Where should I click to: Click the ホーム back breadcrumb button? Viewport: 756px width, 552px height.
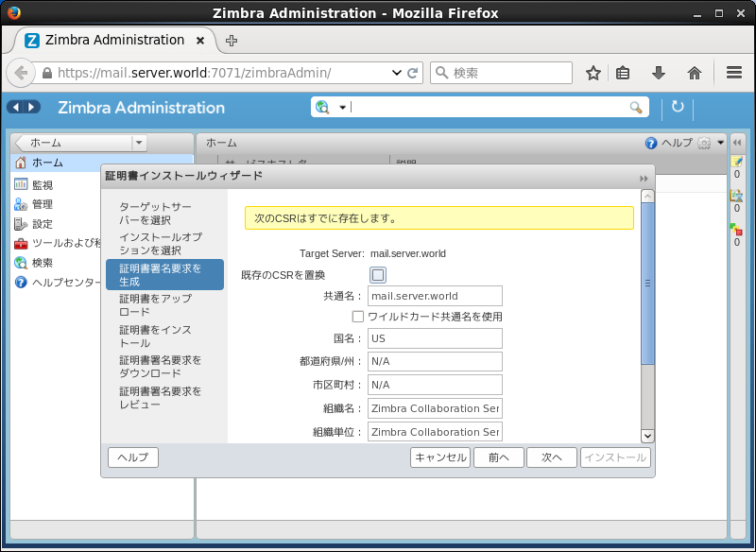point(73,143)
